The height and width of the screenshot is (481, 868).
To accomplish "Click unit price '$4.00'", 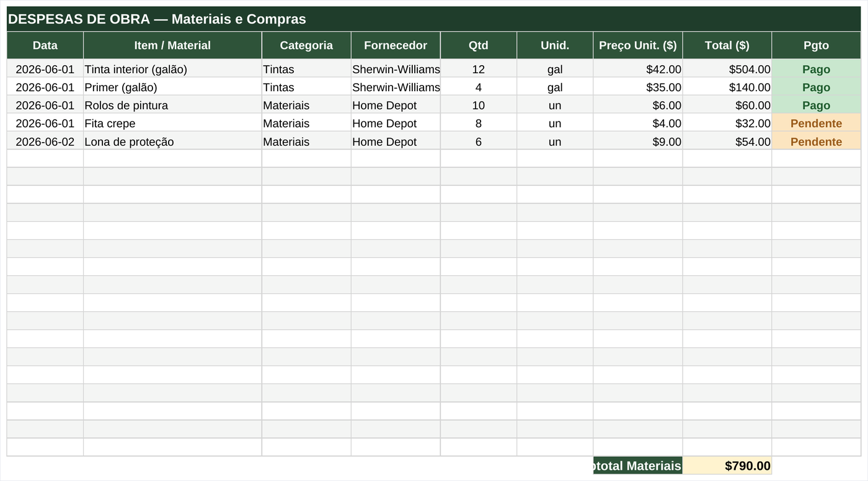I will point(638,123).
